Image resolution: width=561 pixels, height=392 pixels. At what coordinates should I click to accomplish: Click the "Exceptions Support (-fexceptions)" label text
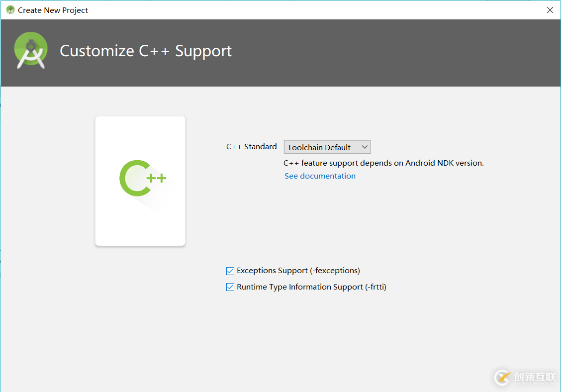pyautogui.click(x=298, y=271)
